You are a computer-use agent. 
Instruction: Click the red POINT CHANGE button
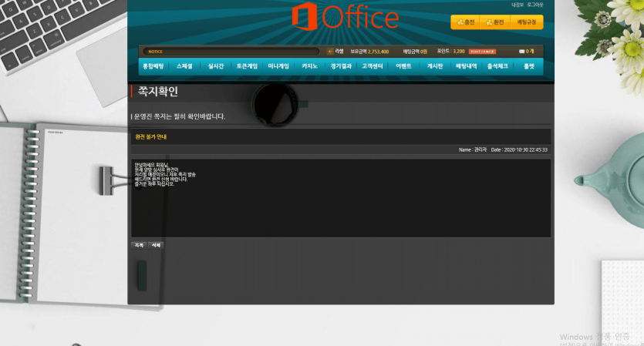coord(482,52)
